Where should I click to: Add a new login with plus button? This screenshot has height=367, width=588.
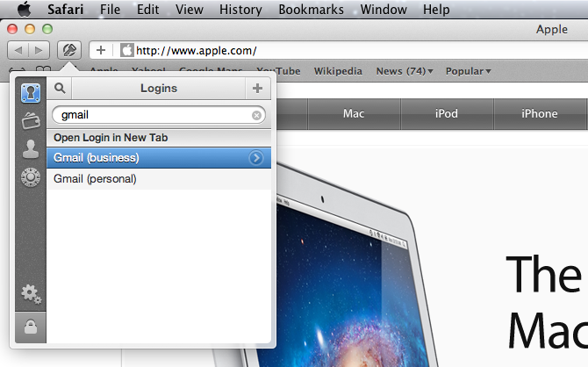[257, 88]
